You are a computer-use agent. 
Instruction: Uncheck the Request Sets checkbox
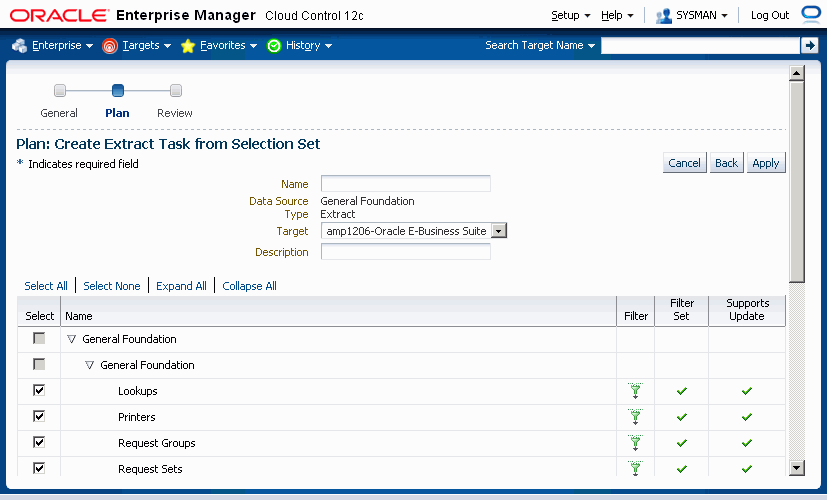39,468
